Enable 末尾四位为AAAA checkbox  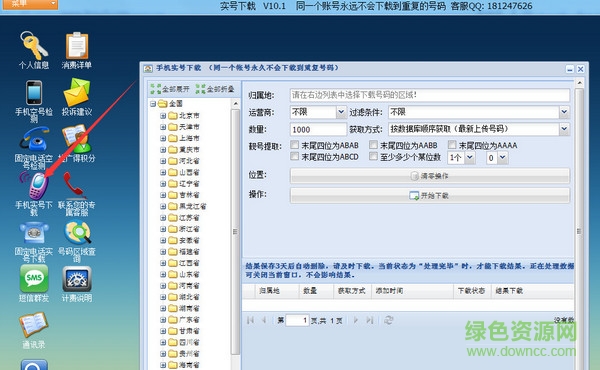click(x=452, y=145)
